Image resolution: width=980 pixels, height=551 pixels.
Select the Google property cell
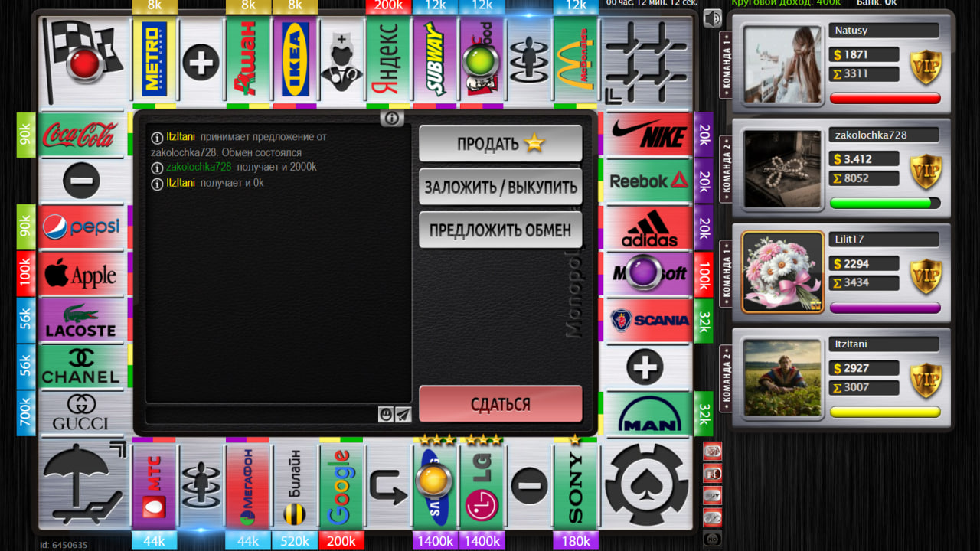[341, 485]
